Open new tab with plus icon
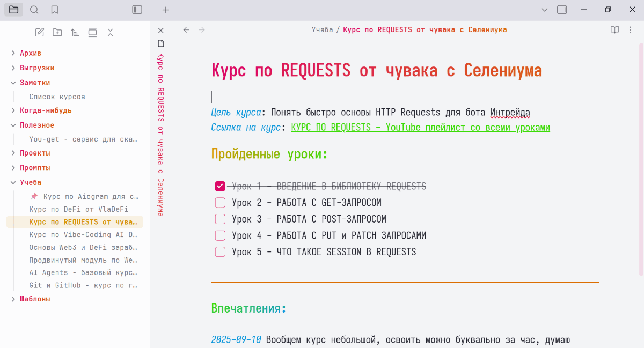This screenshot has width=644, height=348. pos(166,10)
